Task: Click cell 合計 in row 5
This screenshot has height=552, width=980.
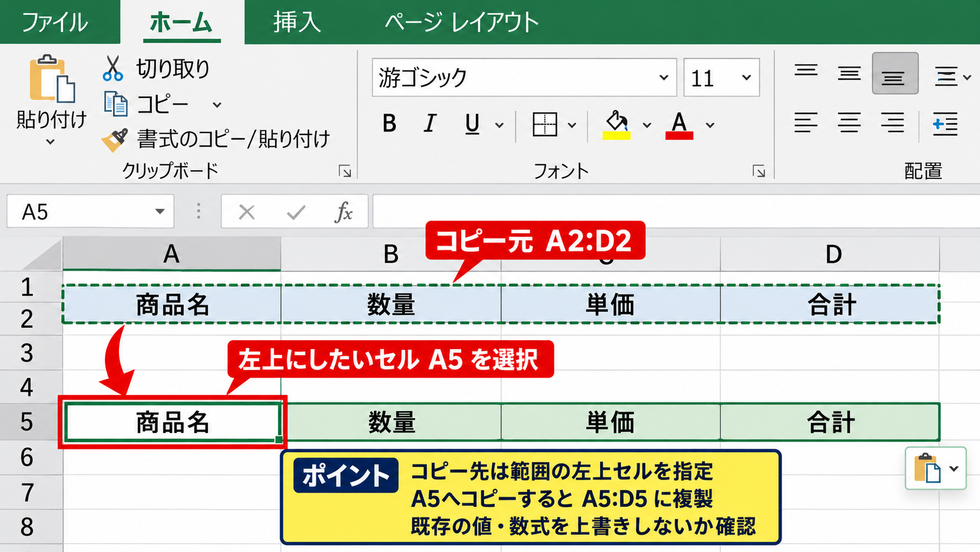Action: point(830,422)
